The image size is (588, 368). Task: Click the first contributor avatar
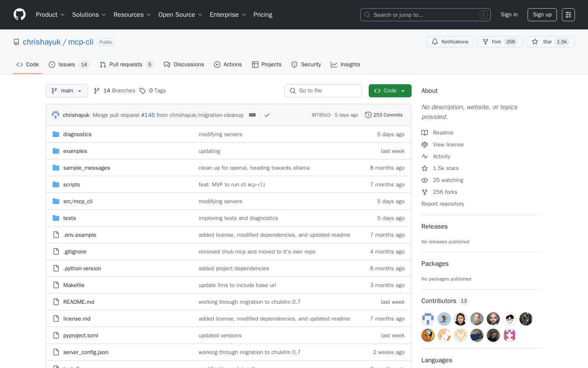[x=428, y=319]
